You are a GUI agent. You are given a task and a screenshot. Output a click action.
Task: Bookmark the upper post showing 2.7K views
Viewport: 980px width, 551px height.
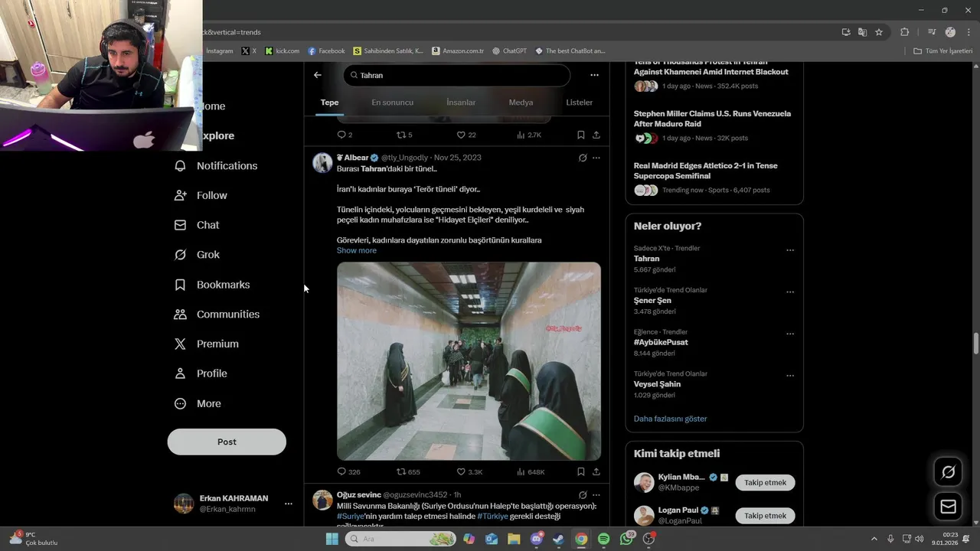pos(581,135)
